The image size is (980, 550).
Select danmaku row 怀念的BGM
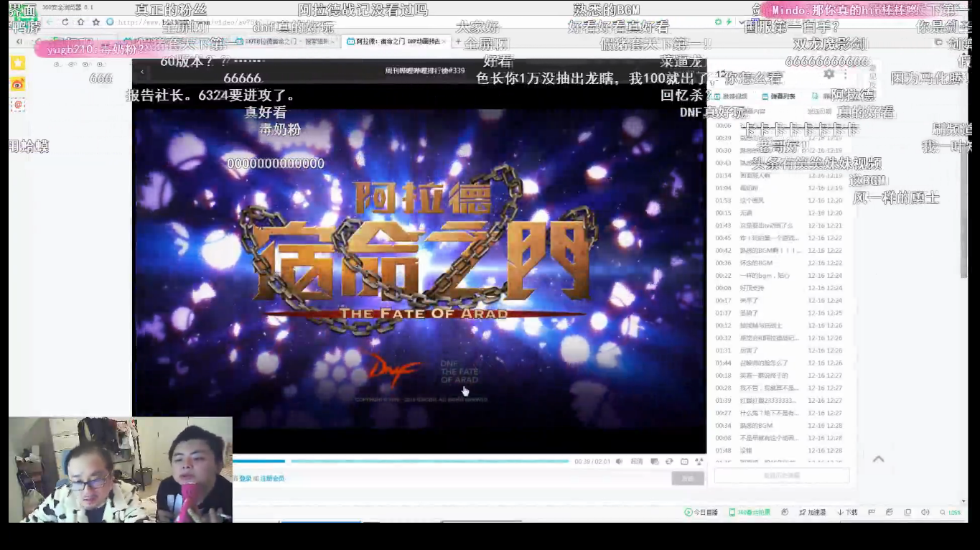point(782,263)
